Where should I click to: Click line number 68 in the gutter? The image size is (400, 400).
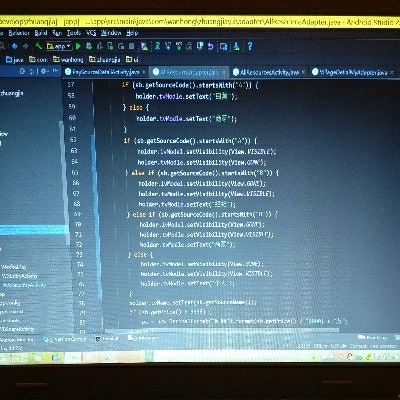tap(76, 204)
